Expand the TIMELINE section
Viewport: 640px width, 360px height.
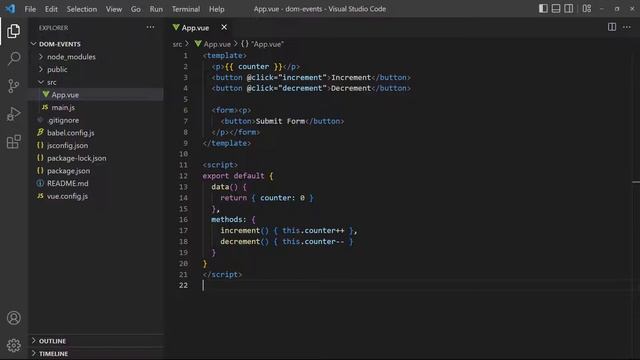pos(96,353)
